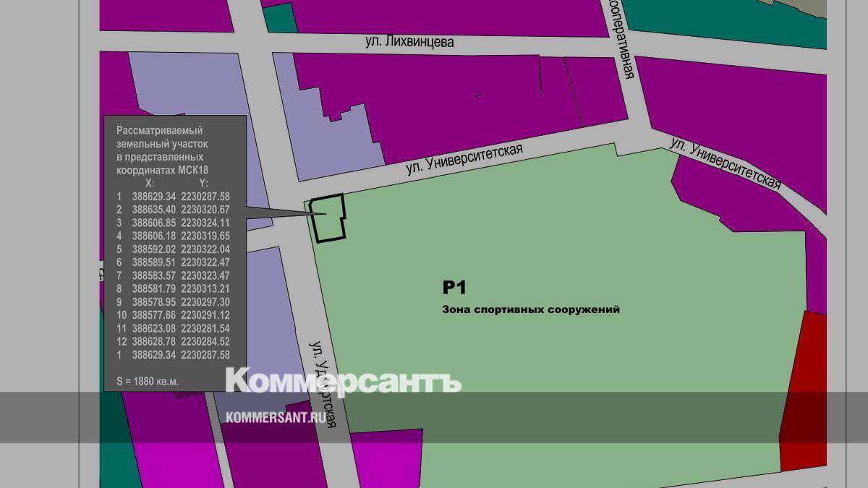Click the S = 1880 кв.м. area text

coord(148,380)
